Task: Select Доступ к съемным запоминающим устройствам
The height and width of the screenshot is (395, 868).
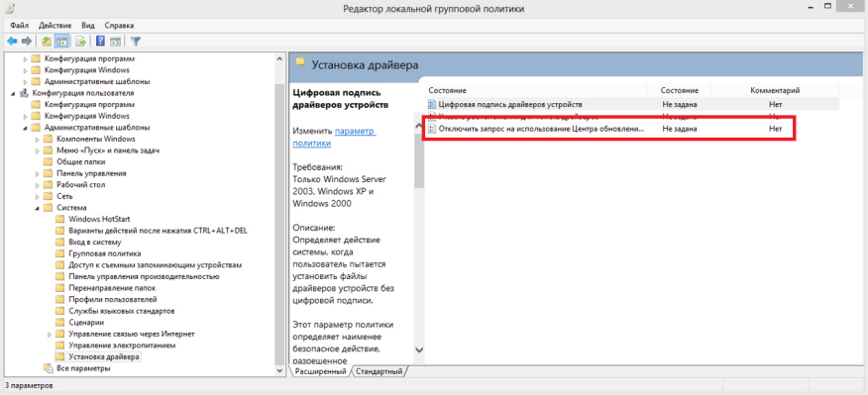Action: point(155,265)
